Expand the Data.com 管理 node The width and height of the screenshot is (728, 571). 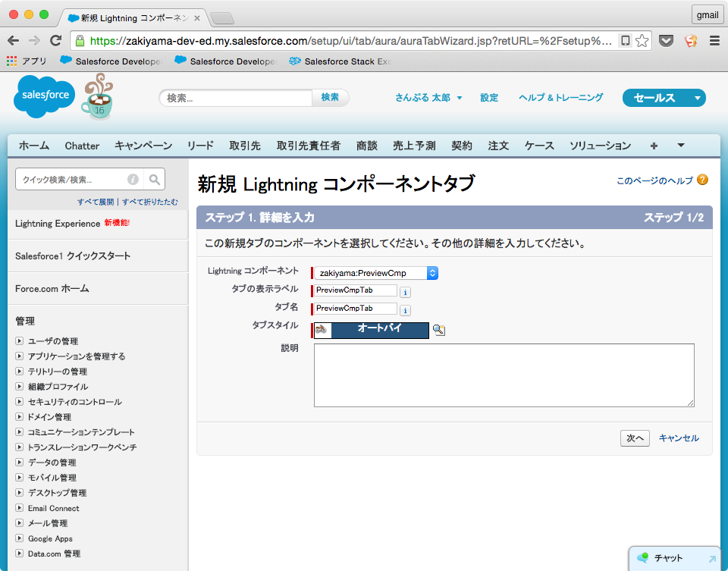point(20,553)
